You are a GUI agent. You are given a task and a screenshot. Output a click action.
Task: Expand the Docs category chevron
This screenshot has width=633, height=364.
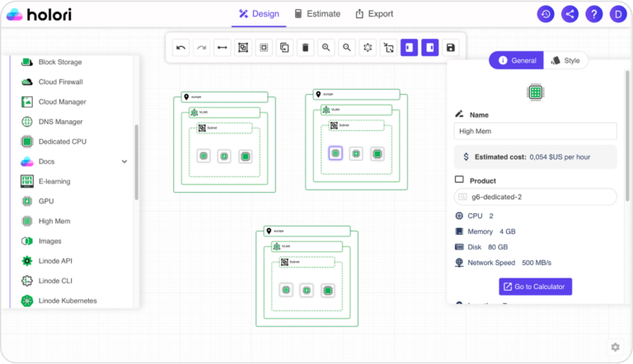tap(124, 161)
